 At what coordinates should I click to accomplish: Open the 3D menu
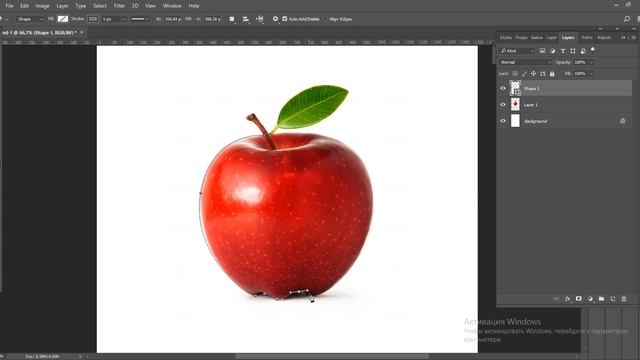(135, 6)
